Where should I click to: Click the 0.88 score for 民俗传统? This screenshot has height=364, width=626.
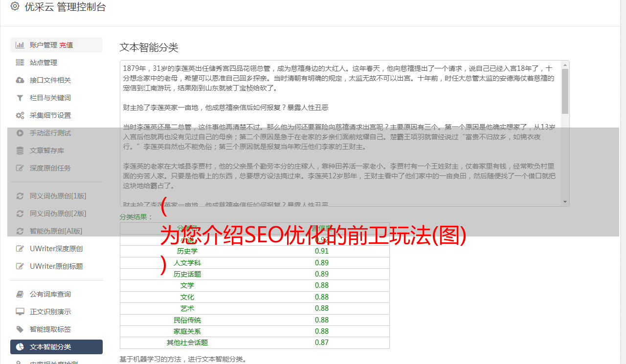coord(322,320)
